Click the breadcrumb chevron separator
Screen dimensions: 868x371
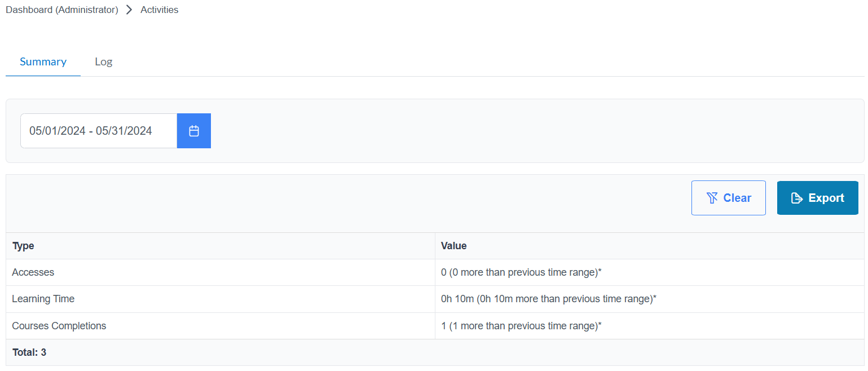tap(129, 10)
